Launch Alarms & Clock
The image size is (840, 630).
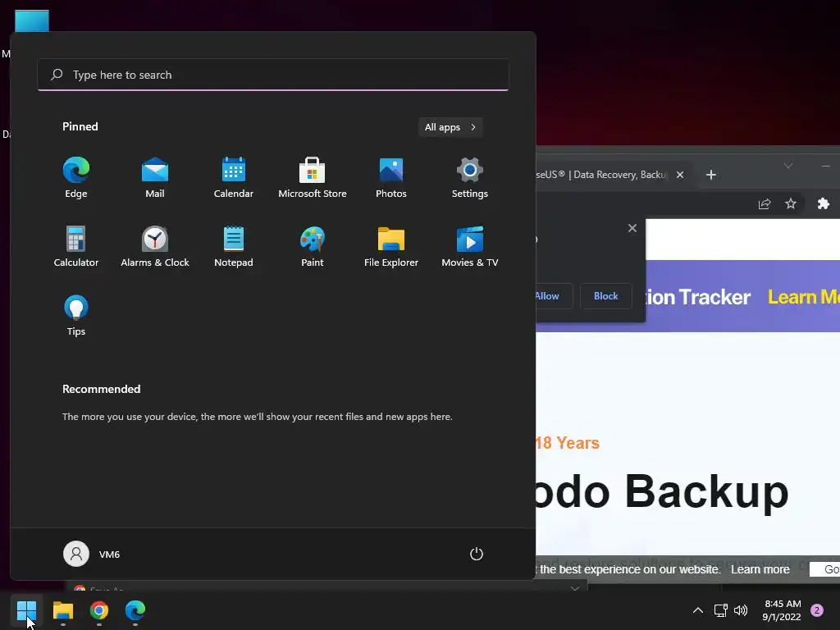155,246
